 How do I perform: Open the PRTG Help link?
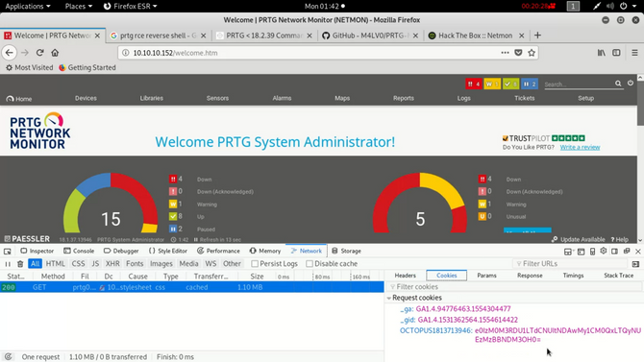click(619, 239)
